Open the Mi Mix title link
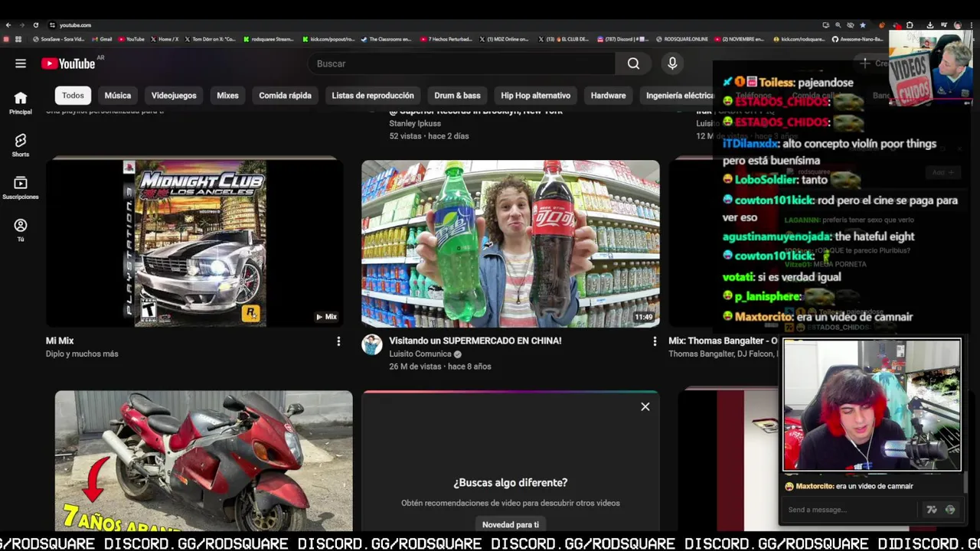This screenshot has height=551, width=980. point(60,341)
